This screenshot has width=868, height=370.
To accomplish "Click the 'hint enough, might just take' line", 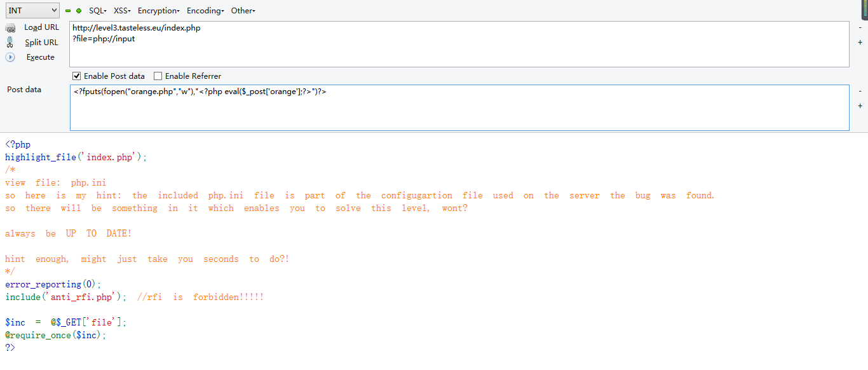I will tap(147, 259).
